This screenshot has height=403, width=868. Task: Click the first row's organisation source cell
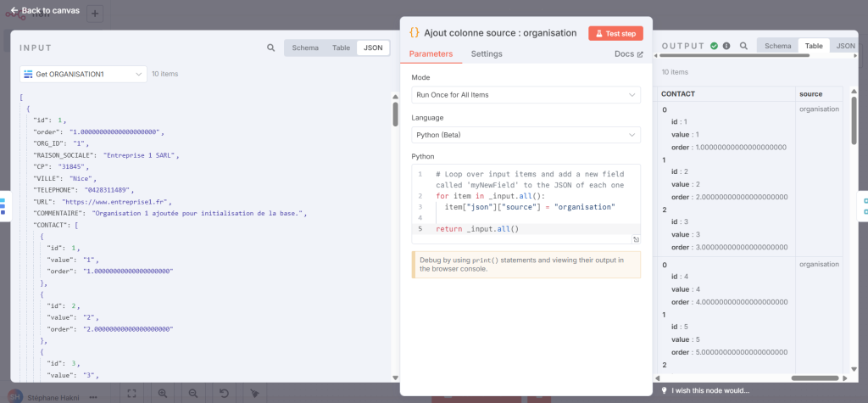(x=820, y=109)
